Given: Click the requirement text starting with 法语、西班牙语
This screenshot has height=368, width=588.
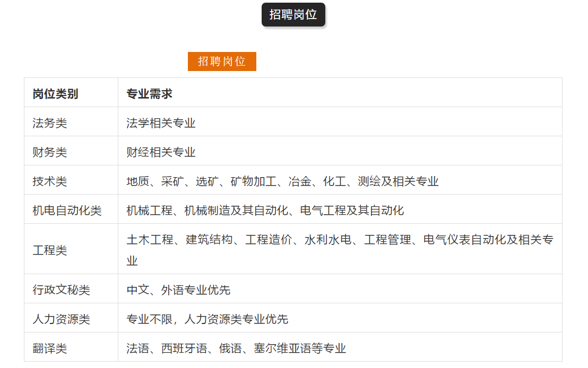Looking at the screenshot, I should click(236, 348).
